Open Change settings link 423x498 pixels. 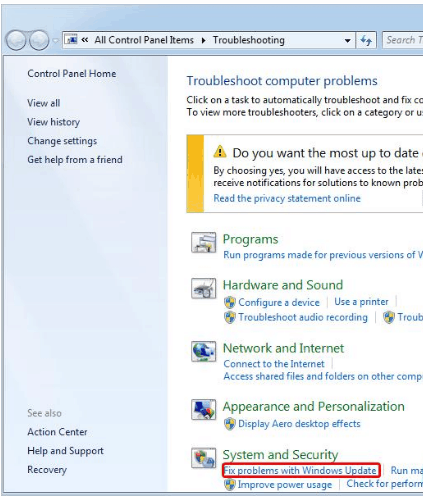(x=62, y=141)
